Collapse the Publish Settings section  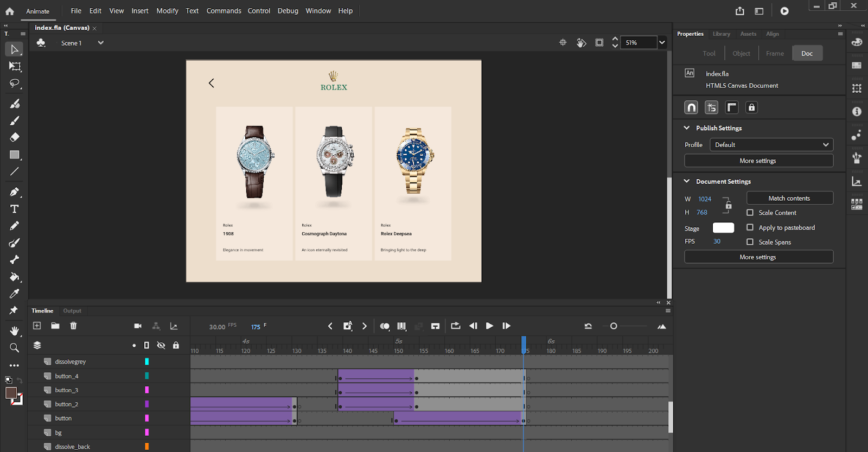pyautogui.click(x=687, y=128)
